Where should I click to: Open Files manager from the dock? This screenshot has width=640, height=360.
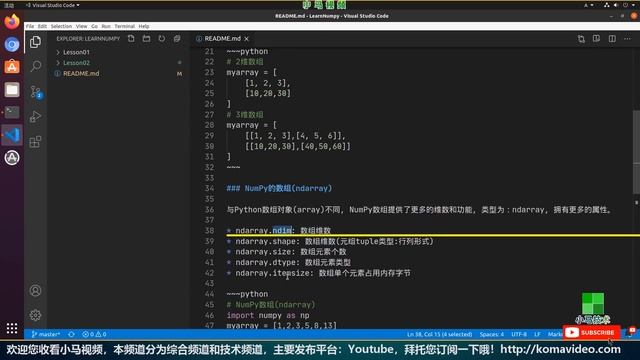pyautogui.click(x=12, y=89)
